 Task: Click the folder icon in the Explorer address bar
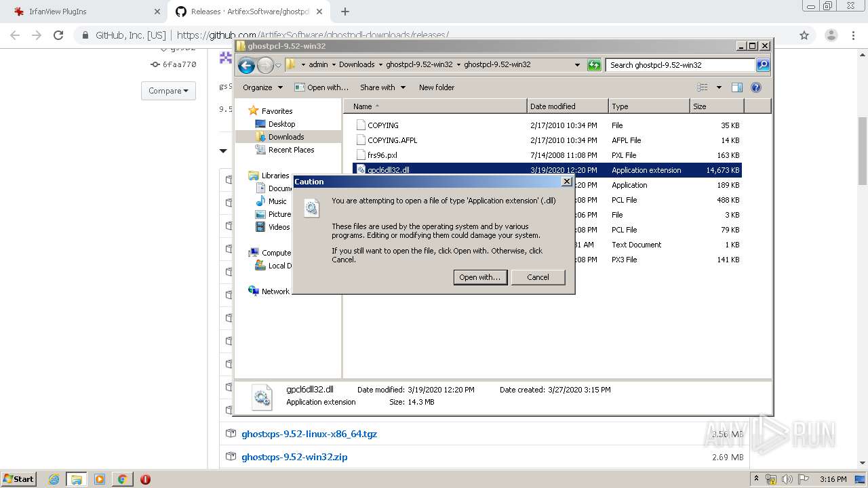click(290, 65)
